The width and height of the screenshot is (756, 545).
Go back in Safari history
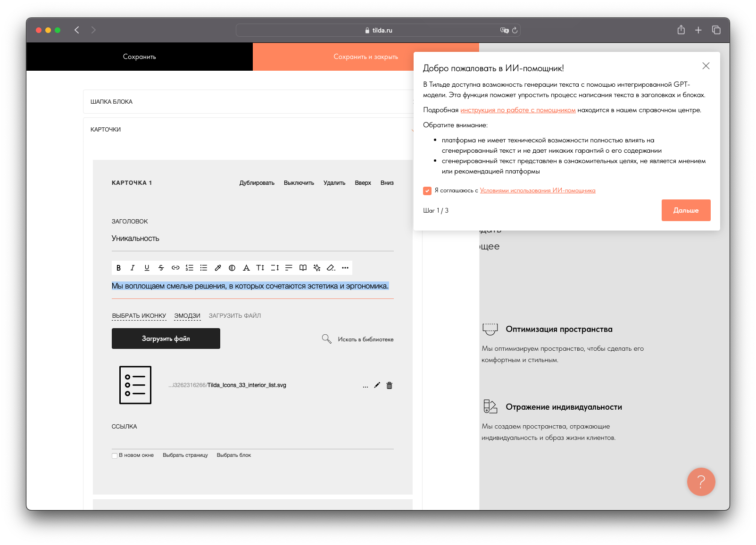[77, 30]
